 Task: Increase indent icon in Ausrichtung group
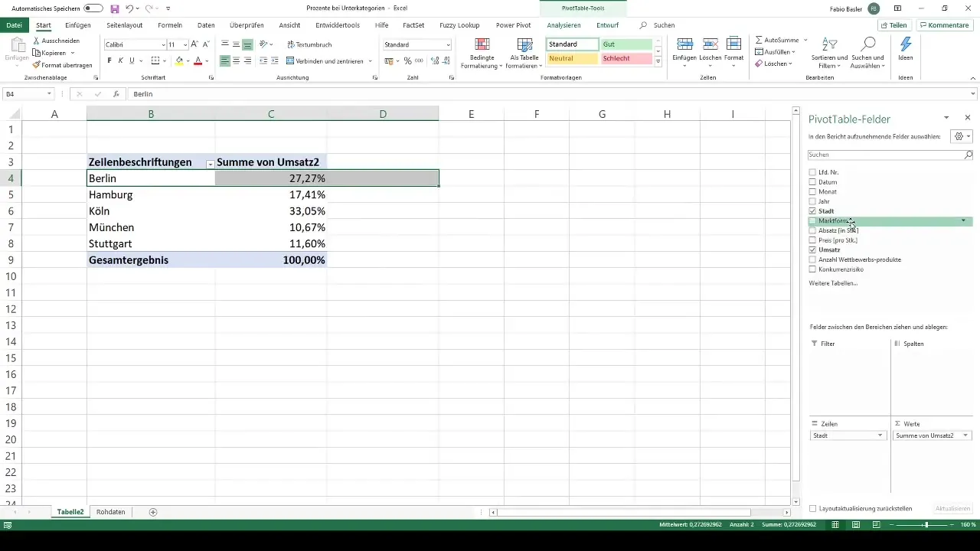tap(275, 60)
